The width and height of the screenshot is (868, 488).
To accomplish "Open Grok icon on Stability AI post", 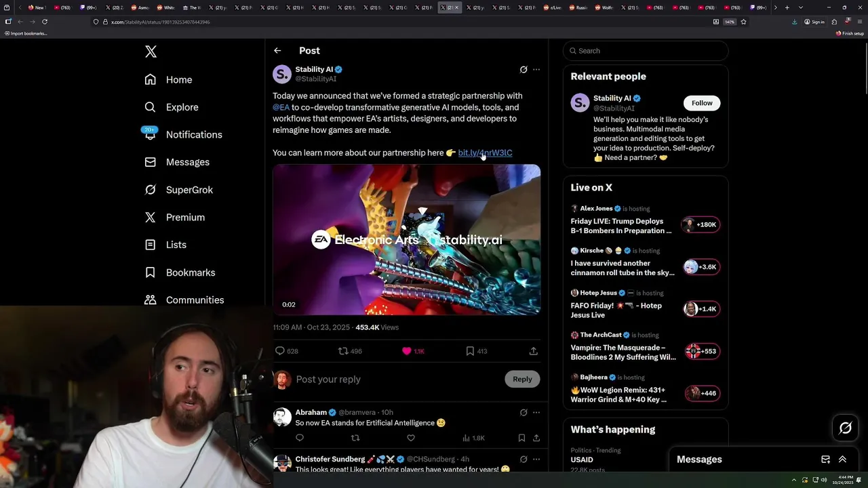I will (x=524, y=69).
